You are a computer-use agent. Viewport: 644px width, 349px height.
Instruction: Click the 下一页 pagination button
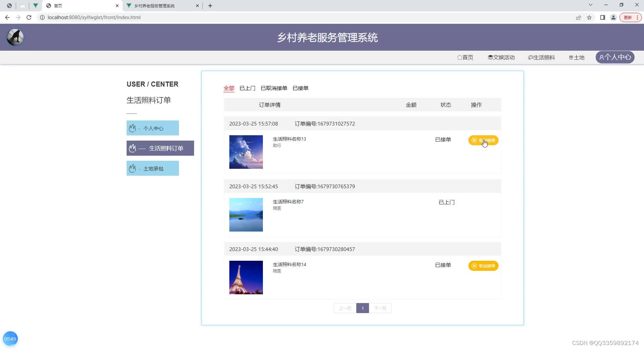(x=380, y=308)
